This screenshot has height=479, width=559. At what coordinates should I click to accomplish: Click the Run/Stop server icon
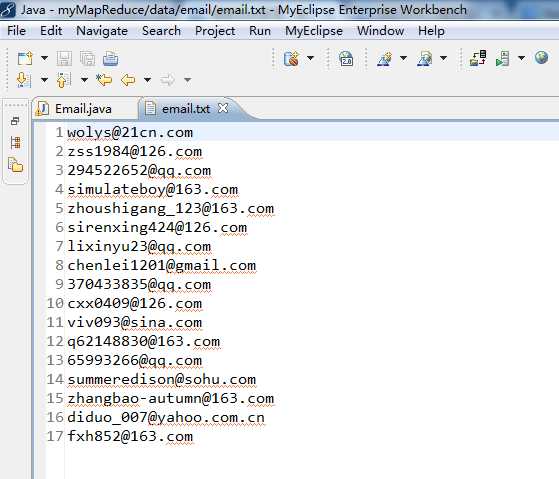point(503,58)
